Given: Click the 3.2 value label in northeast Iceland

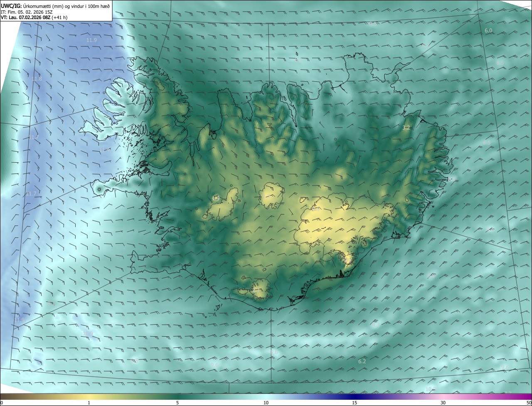Looking at the screenshot, I should [406, 128].
